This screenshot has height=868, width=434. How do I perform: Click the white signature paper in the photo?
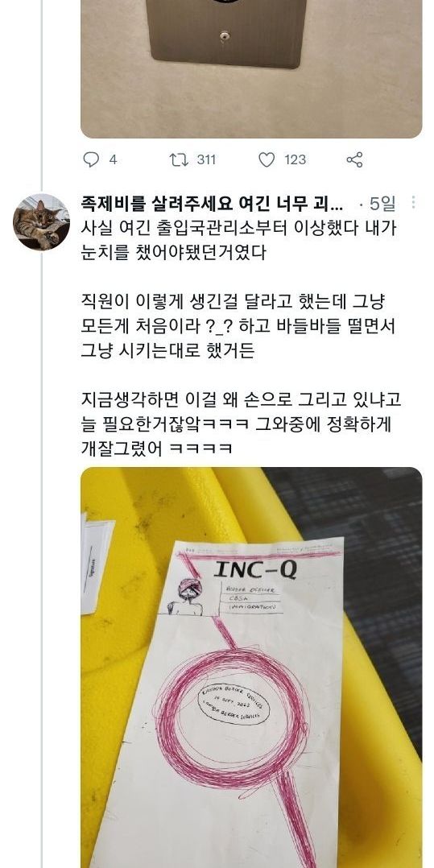(97, 564)
